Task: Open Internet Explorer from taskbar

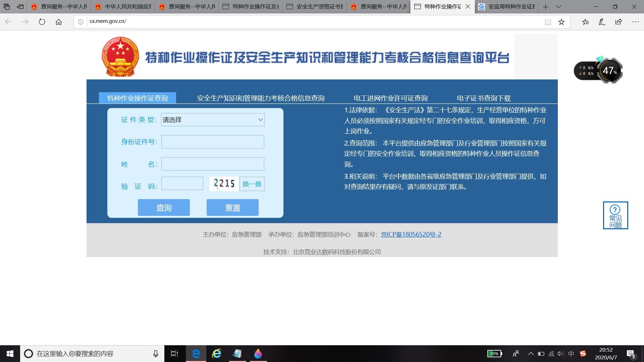Action: tap(217, 354)
